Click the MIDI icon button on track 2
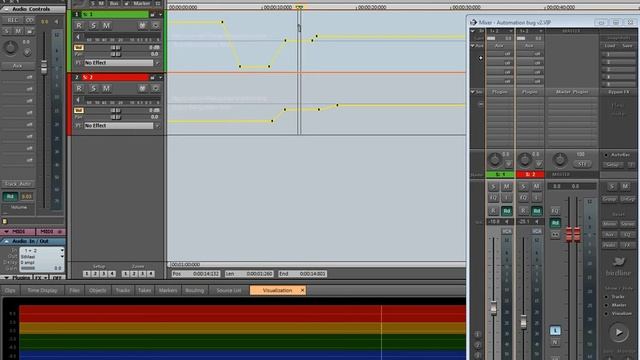 click(x=142, y=88)
